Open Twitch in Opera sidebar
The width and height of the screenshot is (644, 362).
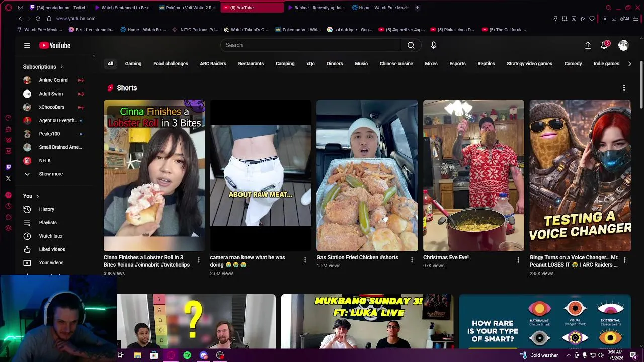click(8, 167)
